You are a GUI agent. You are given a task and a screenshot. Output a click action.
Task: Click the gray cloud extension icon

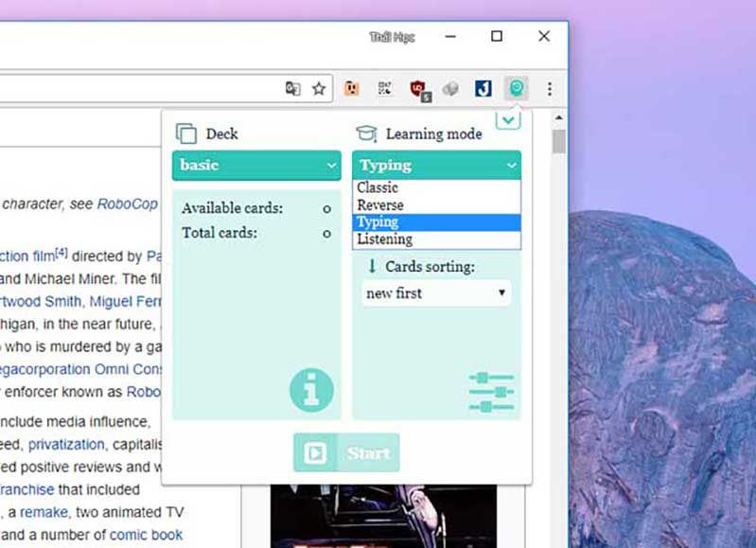(451, 89)
